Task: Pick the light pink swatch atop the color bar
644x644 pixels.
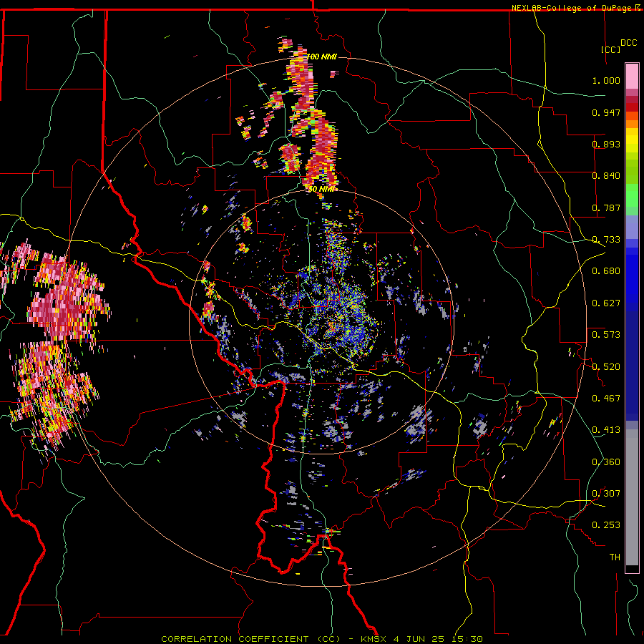Action: (x=632, y=76)
